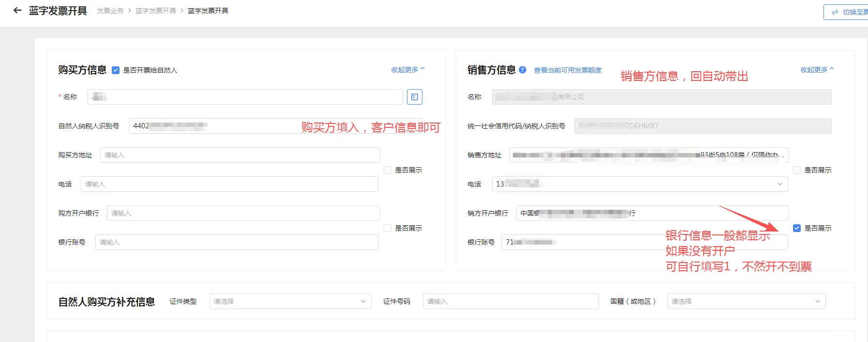Click the 切换至 switch button
868x342 pixels.
click(847, 12)
